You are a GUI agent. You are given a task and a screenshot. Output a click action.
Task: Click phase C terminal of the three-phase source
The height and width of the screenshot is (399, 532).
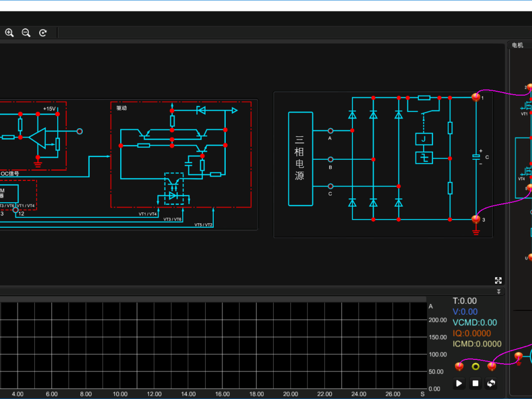coord(331,186)
